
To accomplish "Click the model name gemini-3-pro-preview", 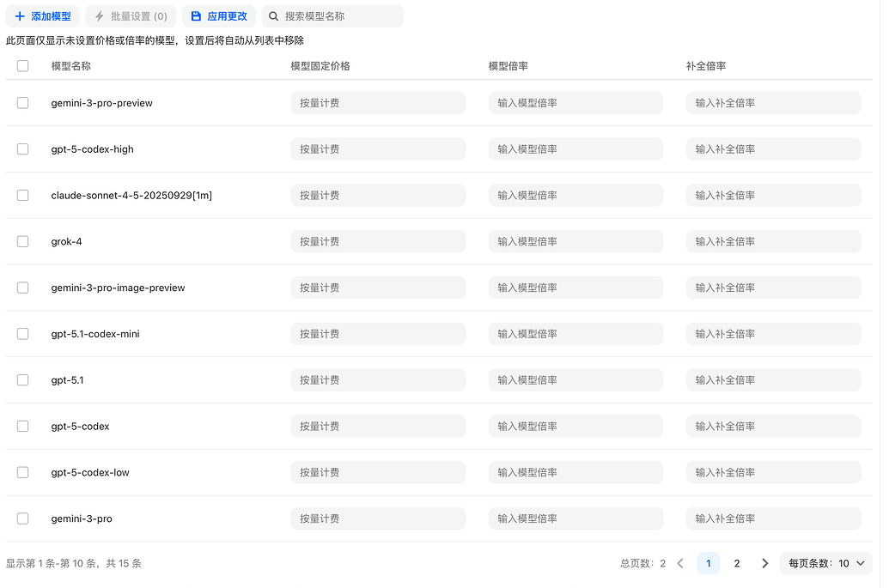I will click(102, 103).
